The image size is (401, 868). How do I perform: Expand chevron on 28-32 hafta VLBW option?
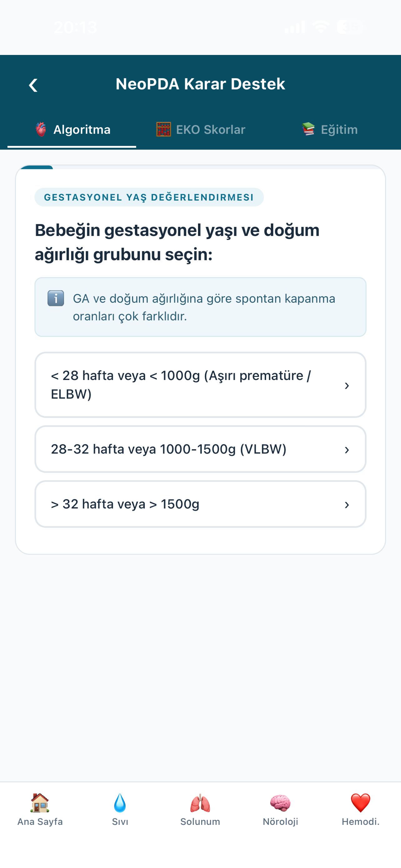pyautogui.click(x=347, y=450)
